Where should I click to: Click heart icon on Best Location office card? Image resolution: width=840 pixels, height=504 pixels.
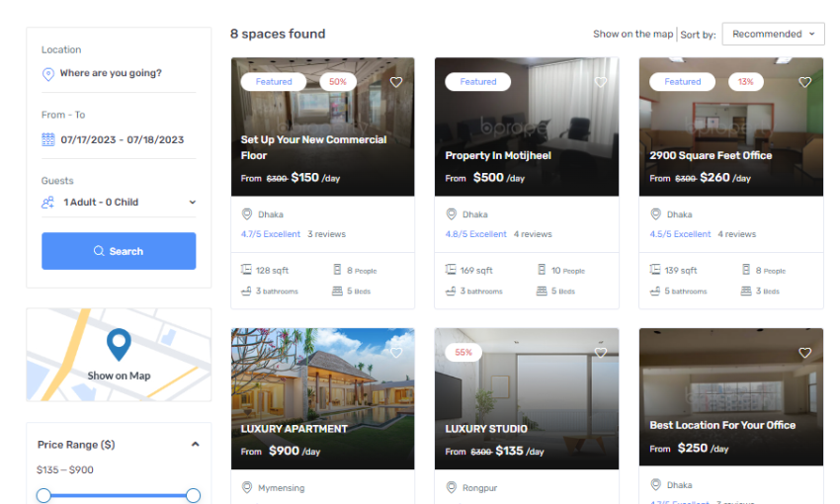point(804,353)
